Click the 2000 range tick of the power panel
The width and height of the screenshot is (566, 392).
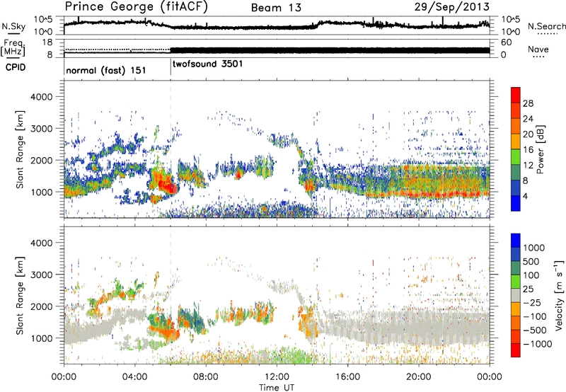tap(41, 160)
